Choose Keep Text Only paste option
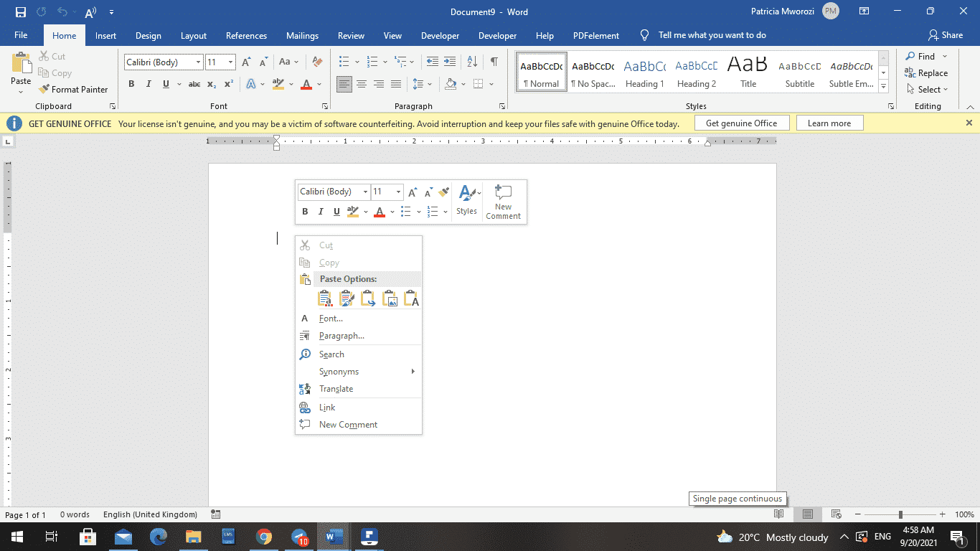Viewport: 980px width, 551px height. click(x=413, y=298)
